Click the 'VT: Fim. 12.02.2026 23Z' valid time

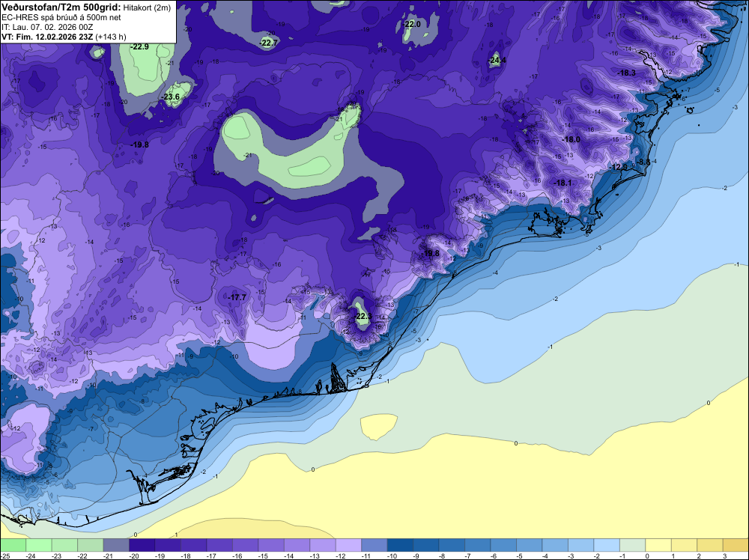pyautogui.click(x=47, y=37)
